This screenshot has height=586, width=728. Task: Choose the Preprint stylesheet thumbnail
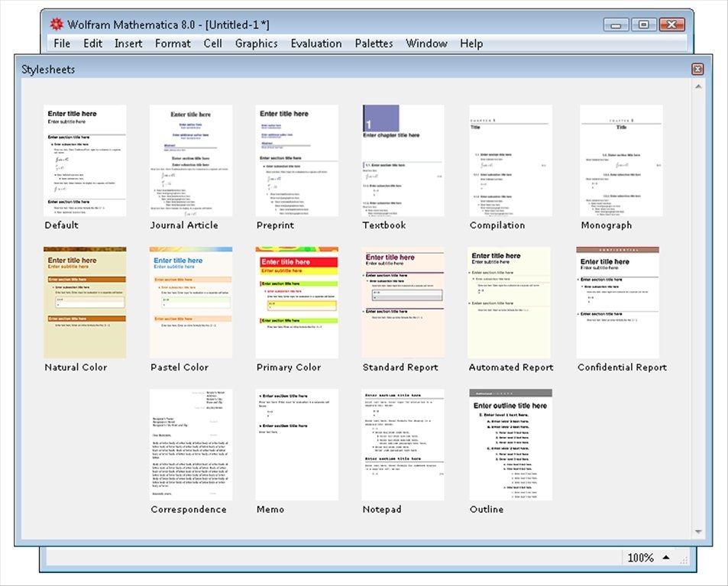coord(296,160)
